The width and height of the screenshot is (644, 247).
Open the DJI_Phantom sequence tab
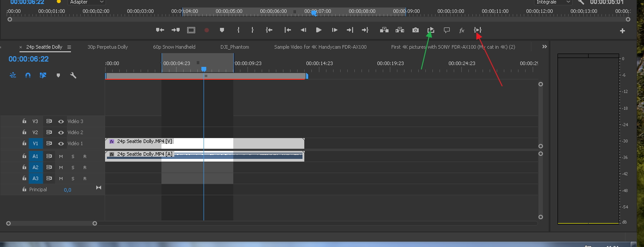click(x=235, y=47)
